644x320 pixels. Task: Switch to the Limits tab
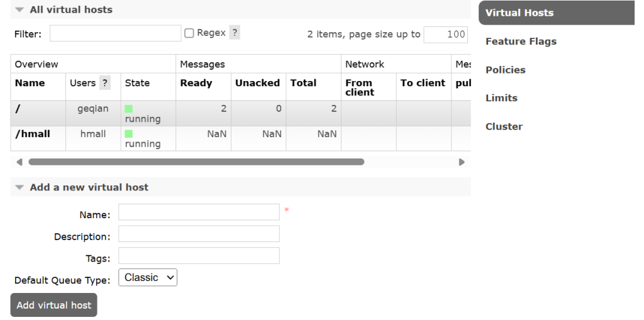point(501,98)
